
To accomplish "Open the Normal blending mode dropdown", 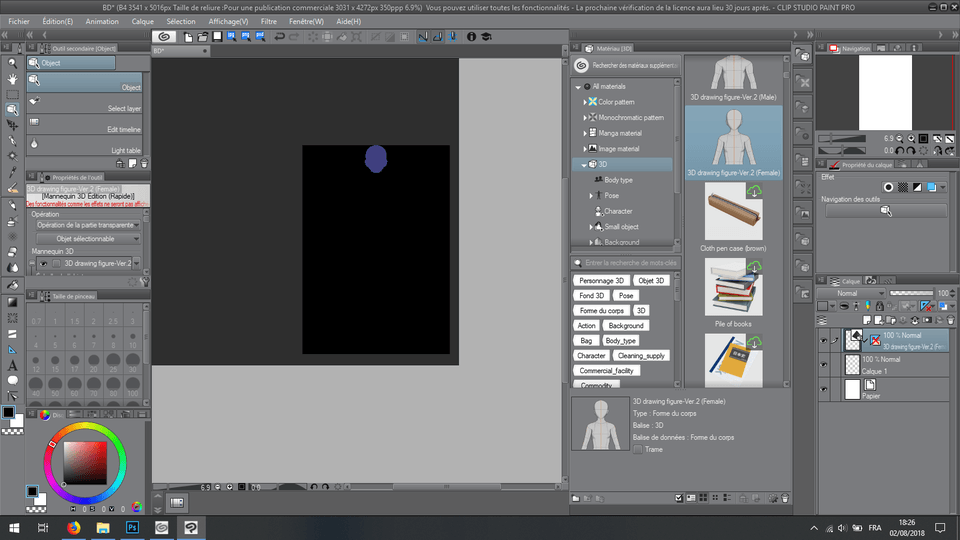I will (x=852, y=293).
